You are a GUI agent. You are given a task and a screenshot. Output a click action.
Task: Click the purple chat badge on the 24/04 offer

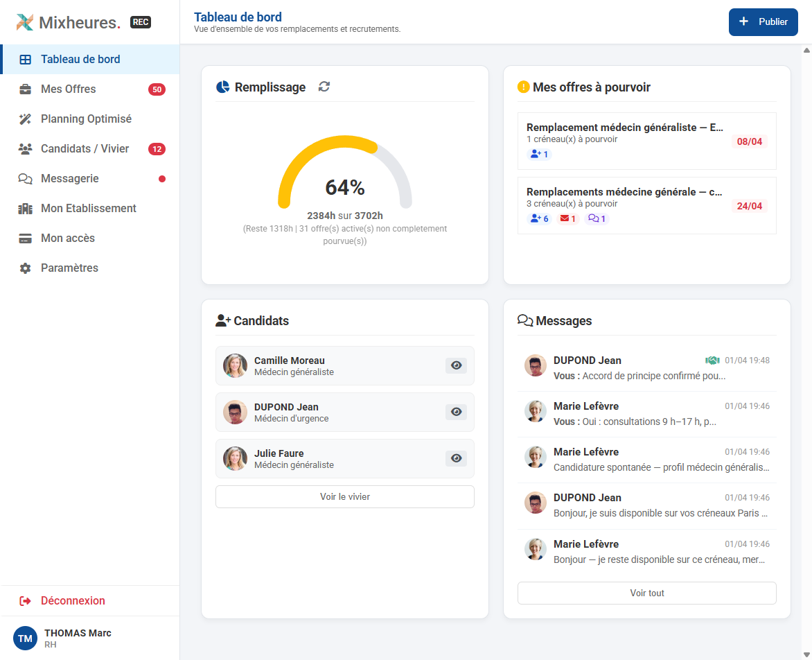[597, 218]
